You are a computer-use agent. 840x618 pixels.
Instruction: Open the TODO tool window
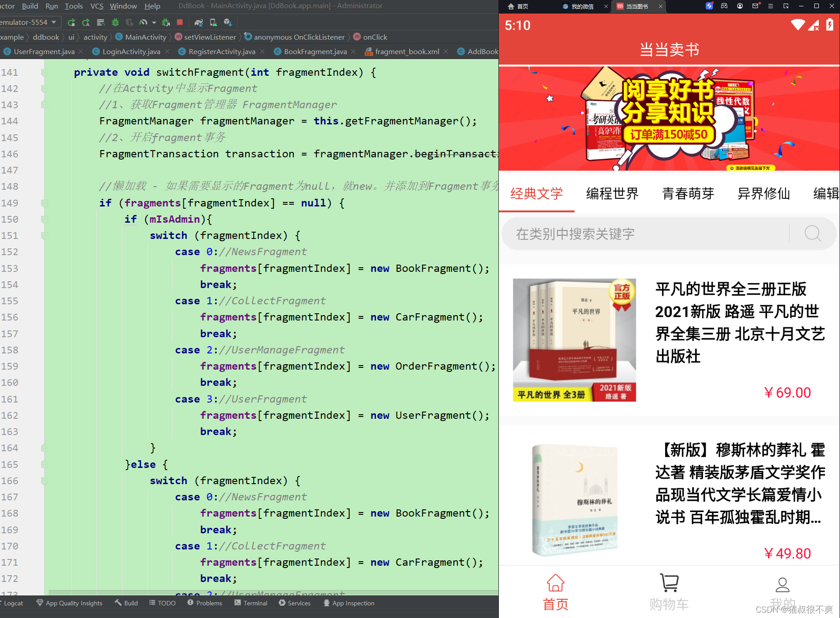(x=162, y=603)
